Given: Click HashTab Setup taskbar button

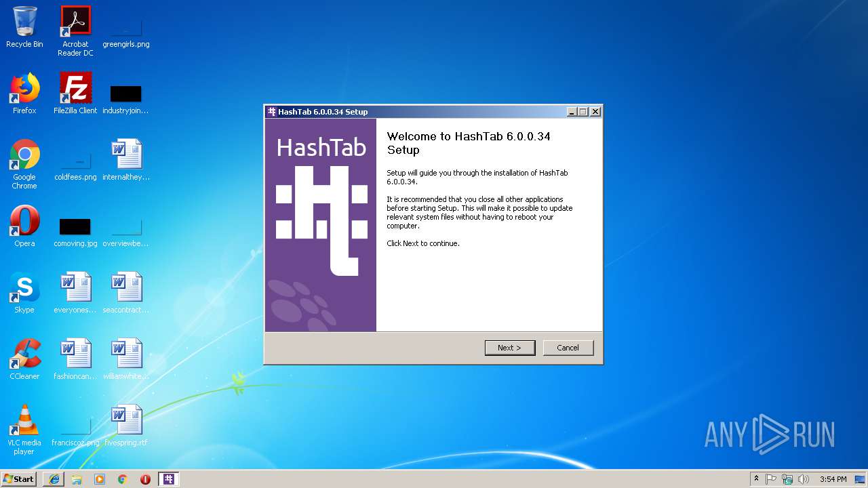Looking at the screenshot, I should point(169,479).
